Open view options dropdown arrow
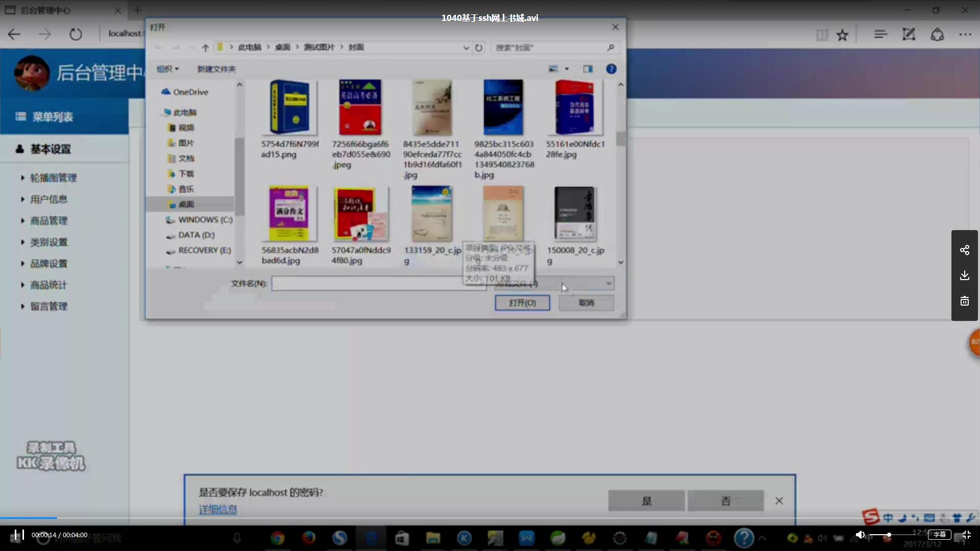Image resolution: width=980 pixels, height=551 pixels. coord(567,69)
